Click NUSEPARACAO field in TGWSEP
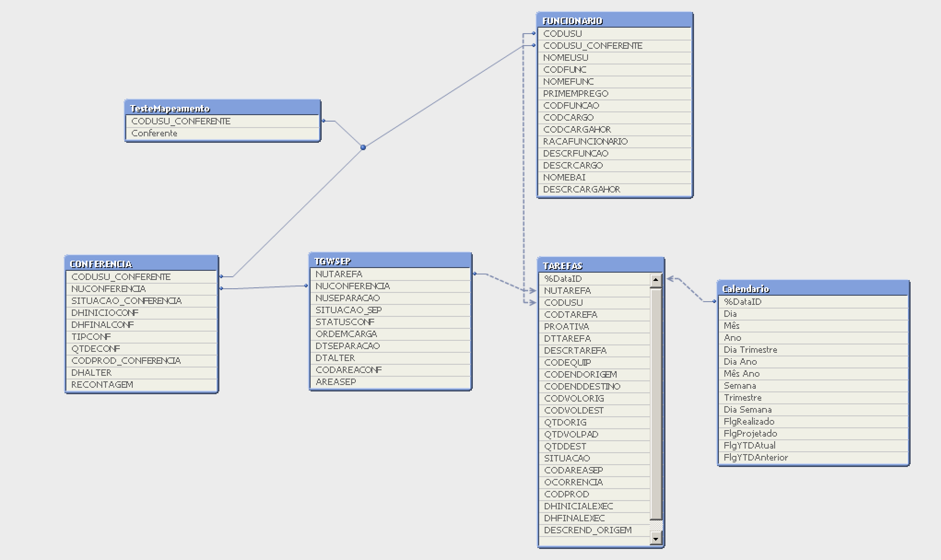This screenshot has height=560, width=941. (347, 298)
